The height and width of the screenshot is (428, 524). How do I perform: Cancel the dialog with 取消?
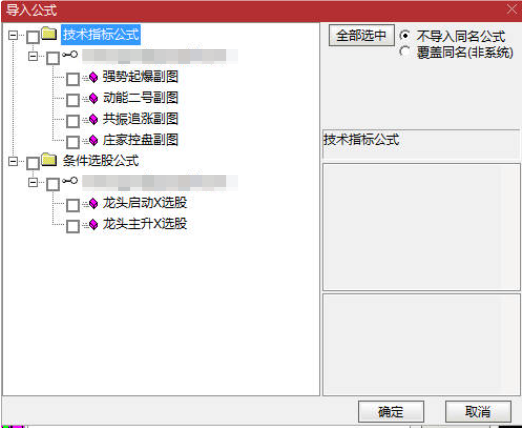pos(478,412)
